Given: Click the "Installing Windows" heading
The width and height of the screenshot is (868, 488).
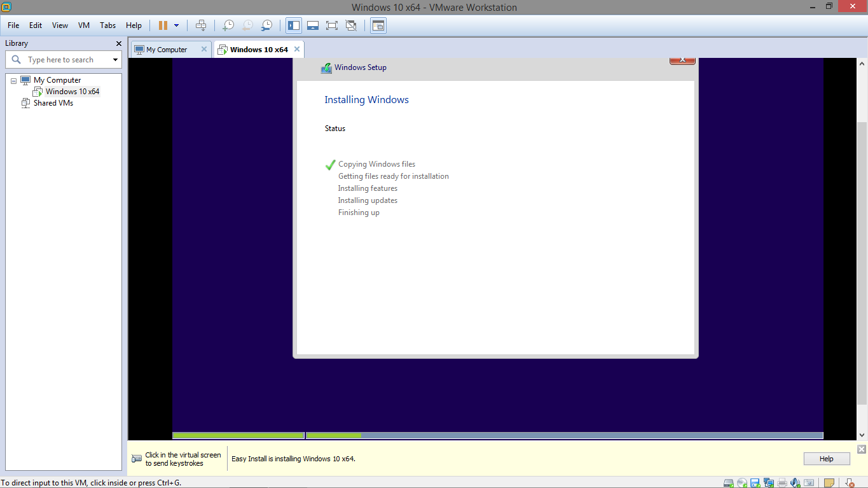Looking at the screenshot, I should [366, 100].
